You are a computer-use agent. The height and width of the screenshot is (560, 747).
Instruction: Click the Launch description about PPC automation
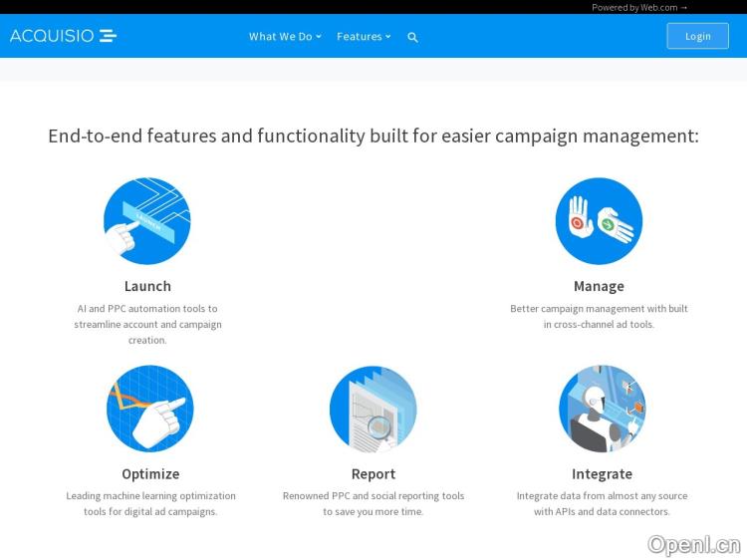click(147, 324)
